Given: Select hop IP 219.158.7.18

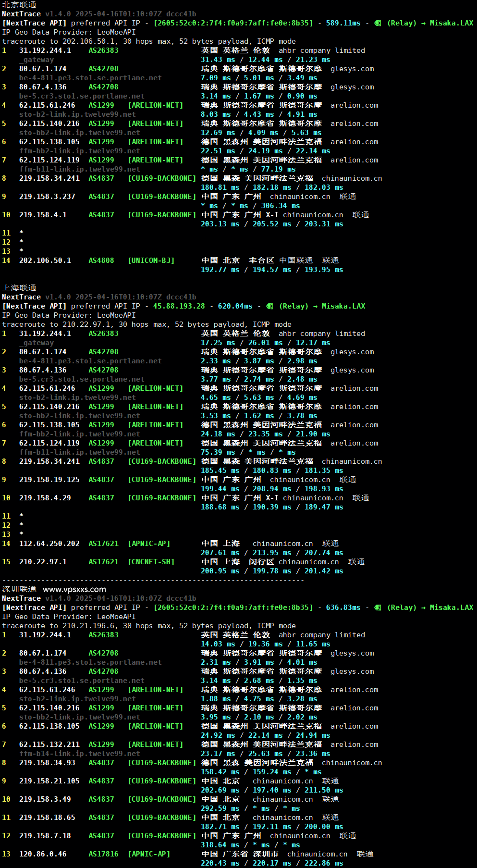Looking at the screenshot, I should tap(45, 836).
